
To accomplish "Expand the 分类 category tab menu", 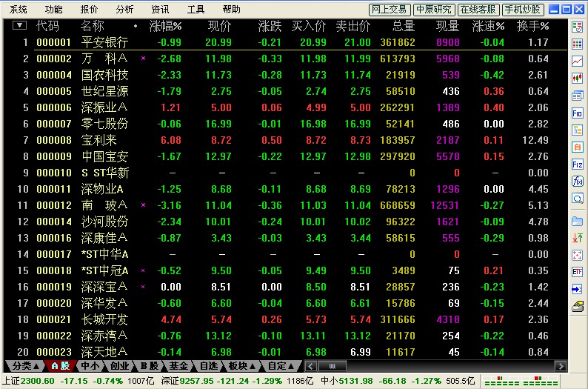I will pyautogui.click(x=24, y=366).
